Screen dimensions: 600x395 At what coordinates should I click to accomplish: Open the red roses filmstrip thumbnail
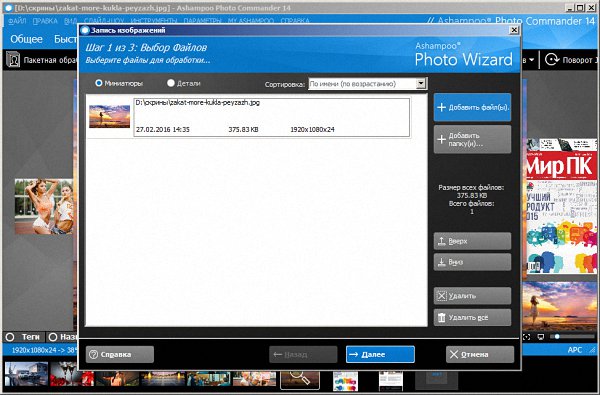coord(72,374)
